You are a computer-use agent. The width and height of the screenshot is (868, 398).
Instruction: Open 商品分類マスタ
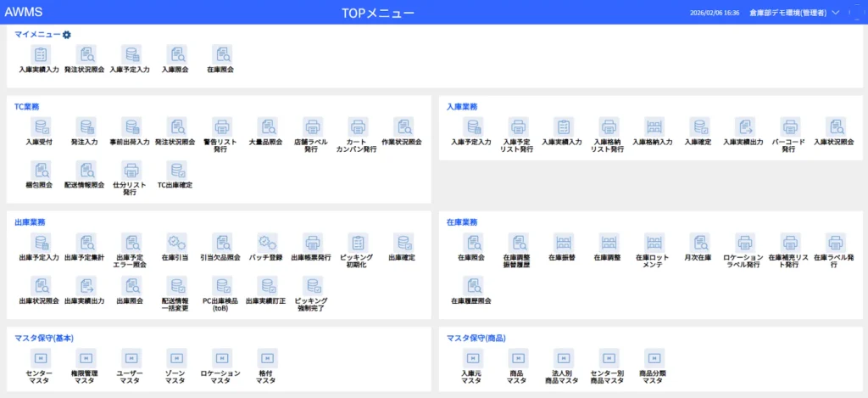[x=653, y=358]
